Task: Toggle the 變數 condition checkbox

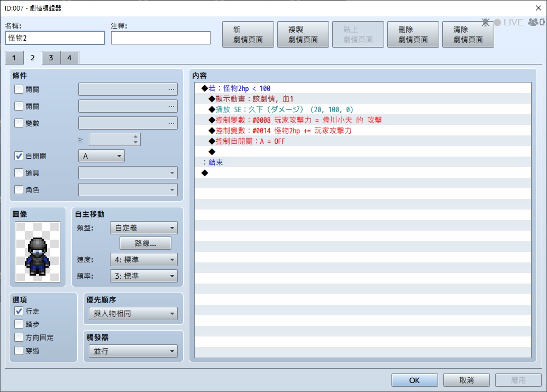Action: pos(19,123)
